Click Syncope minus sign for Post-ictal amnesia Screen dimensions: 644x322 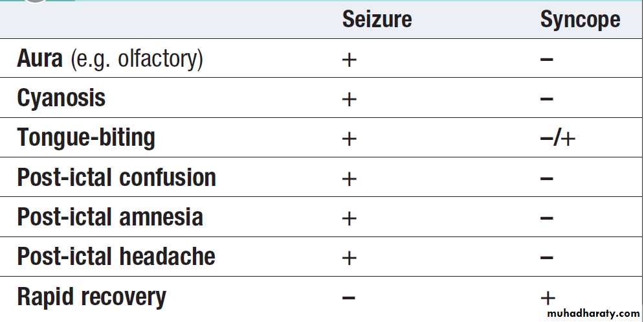click(x=546, y=218)
